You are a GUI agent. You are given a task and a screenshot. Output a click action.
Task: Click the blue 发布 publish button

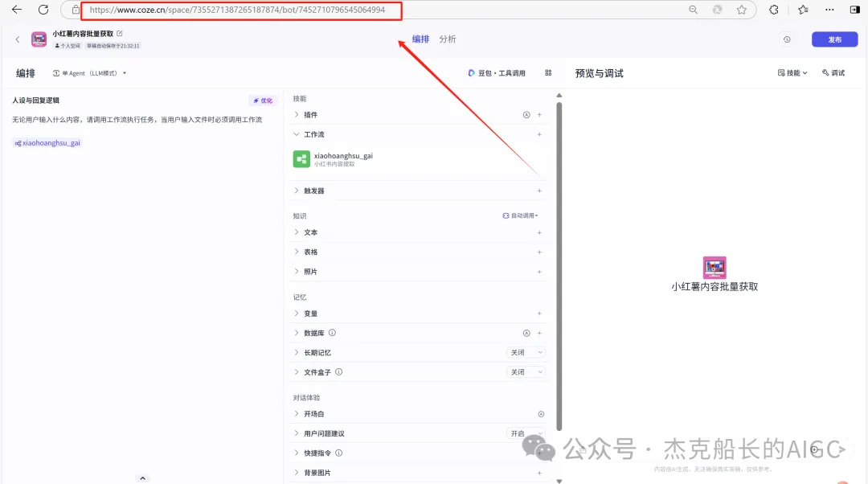click(835, 39)
